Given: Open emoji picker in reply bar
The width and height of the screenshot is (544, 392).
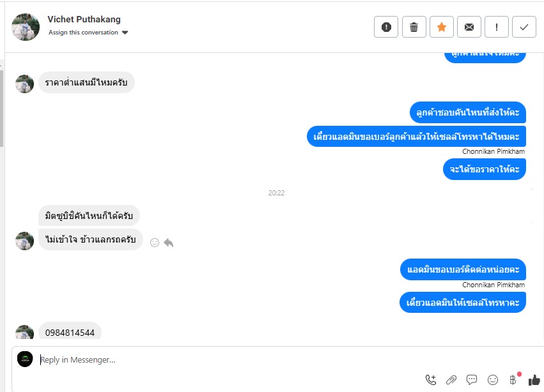Looking at the screenshot, I should (493, 380).
